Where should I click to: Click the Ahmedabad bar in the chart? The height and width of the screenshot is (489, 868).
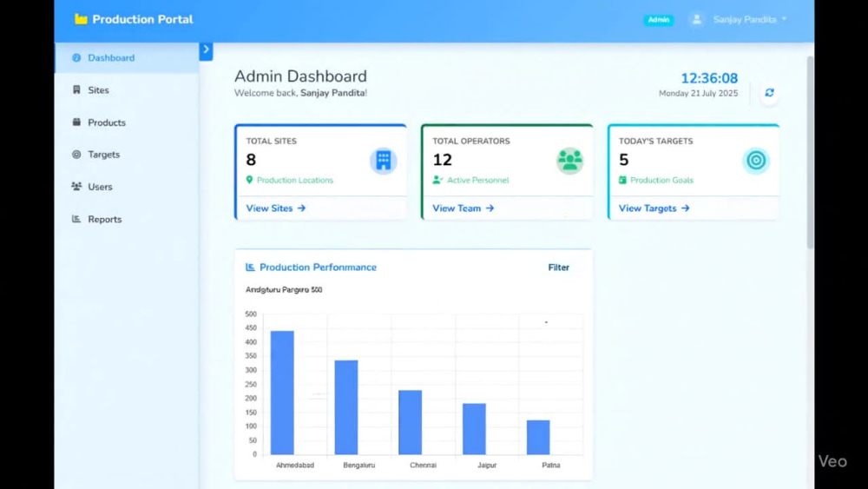pos(282,393)
